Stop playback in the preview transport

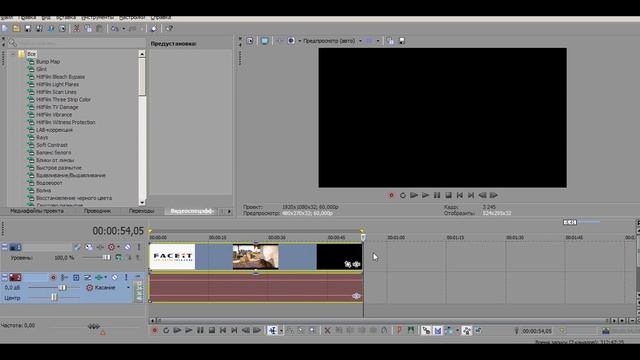[x=448, y=196]
